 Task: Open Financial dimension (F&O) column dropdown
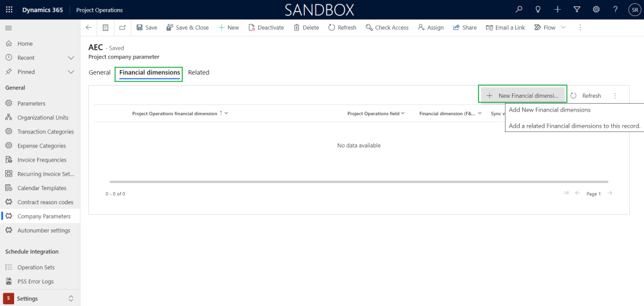[479, 113]
